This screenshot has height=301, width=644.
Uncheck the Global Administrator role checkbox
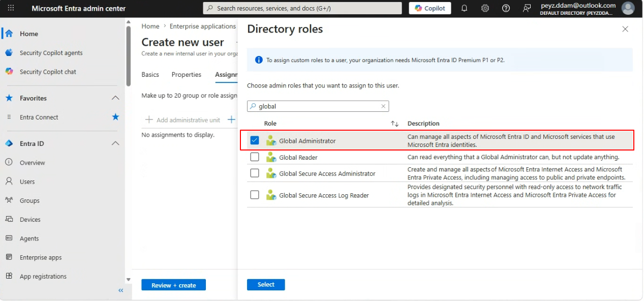(x=255, y=140)
